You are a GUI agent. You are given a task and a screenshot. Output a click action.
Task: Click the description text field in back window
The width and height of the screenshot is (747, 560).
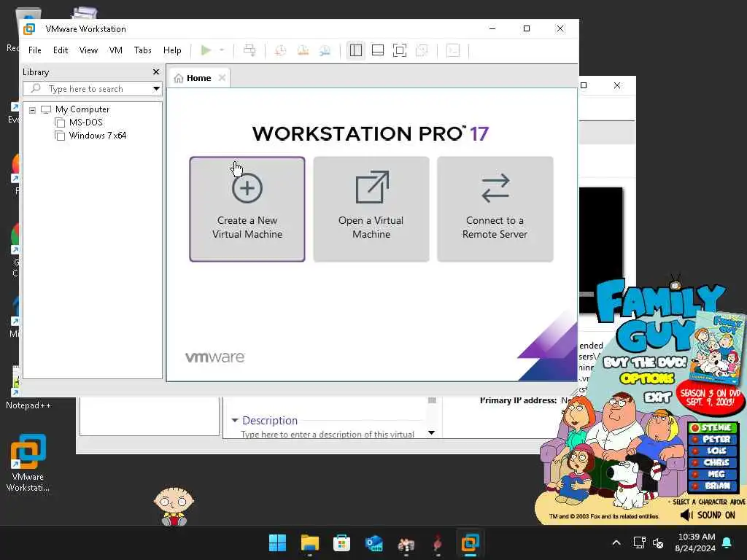click(328, 434)
